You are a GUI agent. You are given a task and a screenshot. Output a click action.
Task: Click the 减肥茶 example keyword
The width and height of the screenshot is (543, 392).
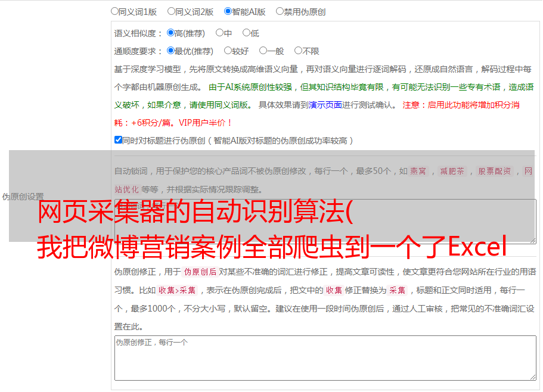click(x=452, y=171)
